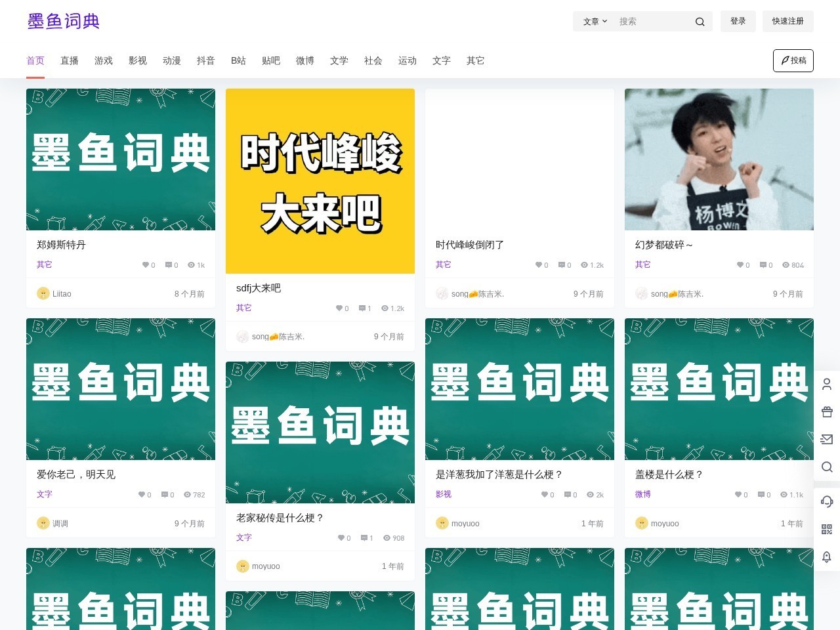The image size is (840, 630).
Task: Open the user profile icon in side toolbar
Action: click(827, 384)
